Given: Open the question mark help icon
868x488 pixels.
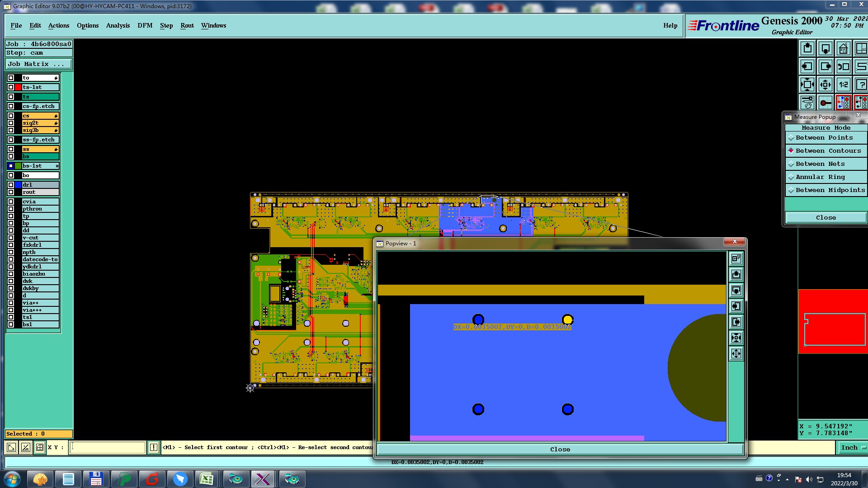Looking at the screenshot, I should click(x=861, y=84).
